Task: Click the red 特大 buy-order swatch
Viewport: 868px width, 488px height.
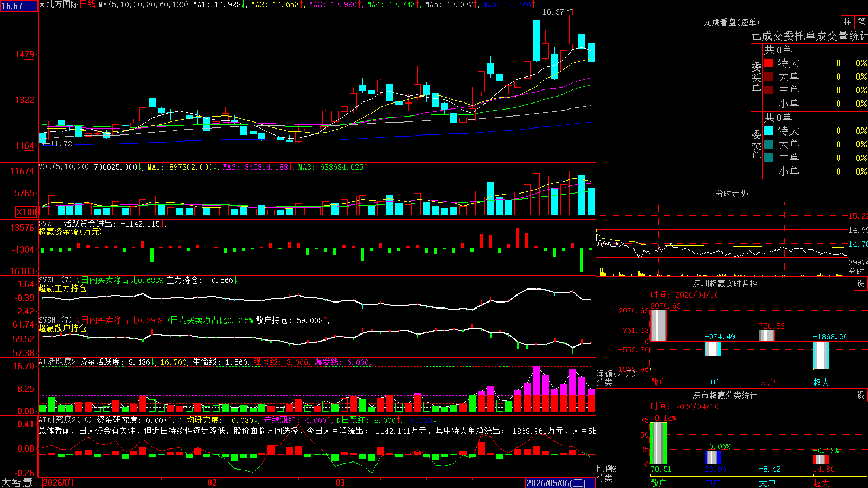Action: (x=768, y=63)
